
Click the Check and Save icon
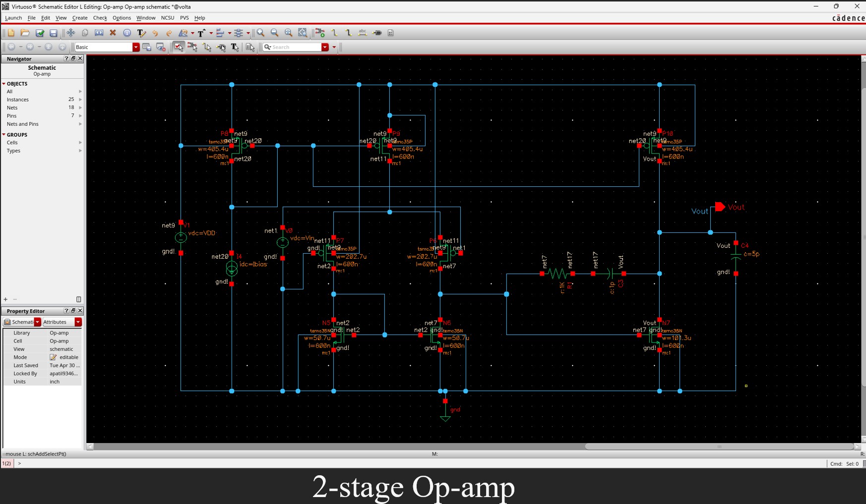click(x=40, y=33)
